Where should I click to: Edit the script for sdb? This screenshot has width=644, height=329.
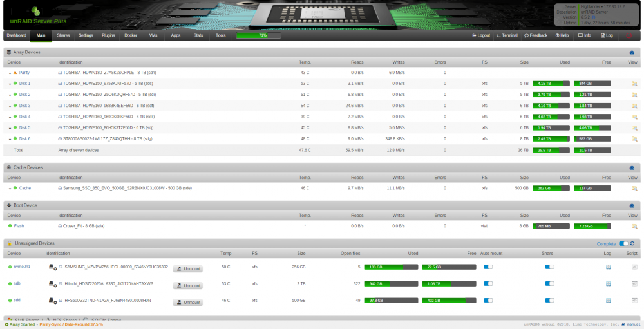(x=634, y=284)
